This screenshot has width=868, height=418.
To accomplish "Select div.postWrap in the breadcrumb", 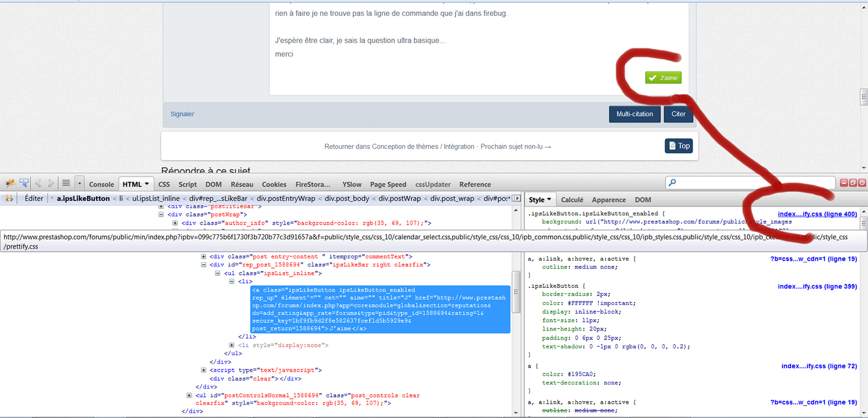I will pos(400,199).
